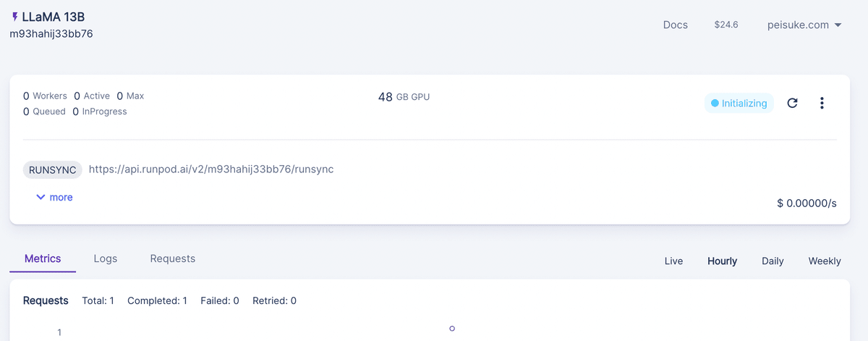Click the Initializing status badge
This screenshot has width=868, height=341.
pos(739,103)
